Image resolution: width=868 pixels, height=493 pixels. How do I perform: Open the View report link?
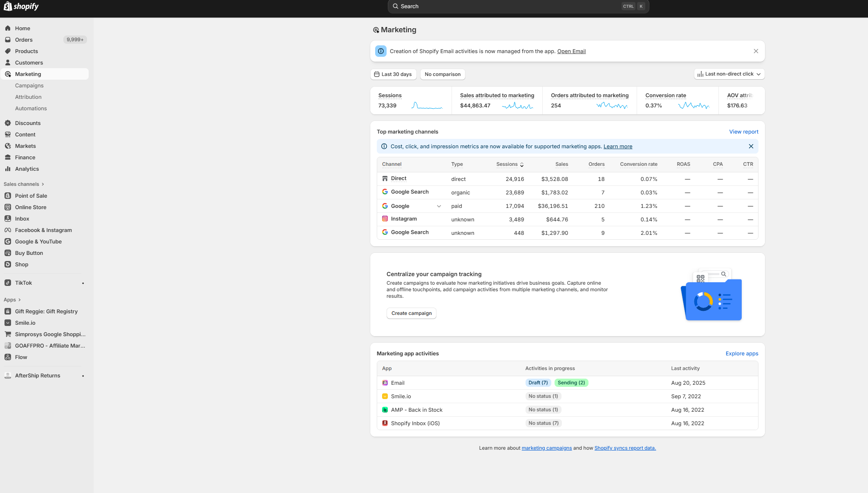[744, 132]
